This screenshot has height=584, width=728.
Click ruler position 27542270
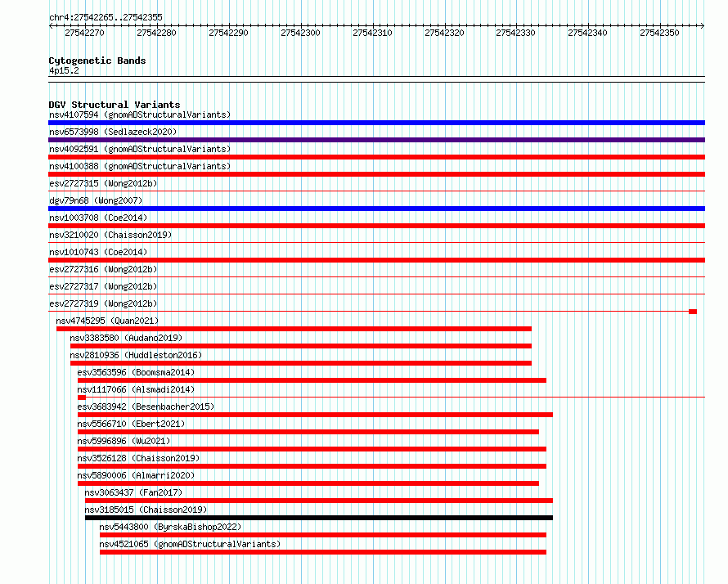click(84, 33)
